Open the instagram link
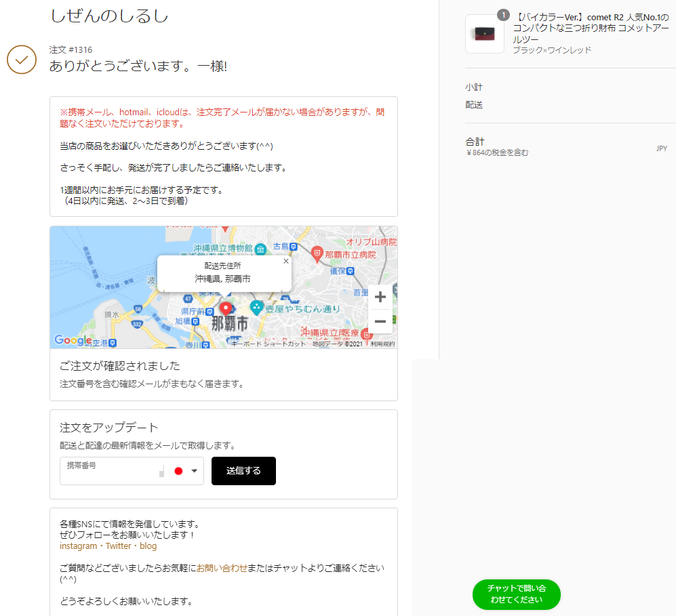 point(78,546)
